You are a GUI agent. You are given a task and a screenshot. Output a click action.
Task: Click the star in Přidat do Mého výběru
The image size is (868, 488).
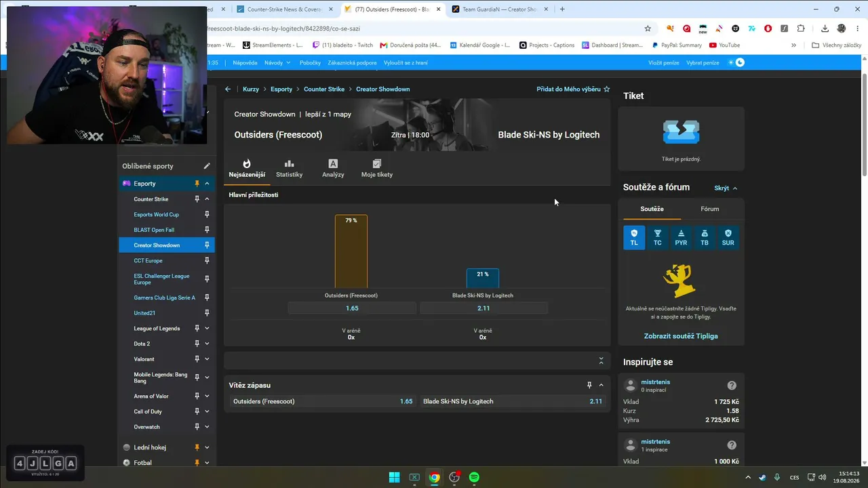click(607, 89)
